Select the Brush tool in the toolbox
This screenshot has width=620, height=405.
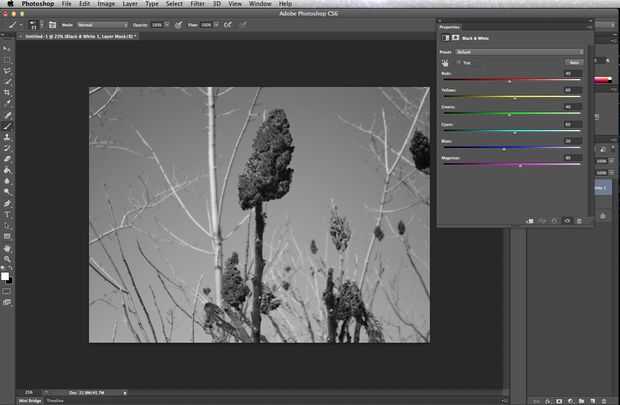7,126
